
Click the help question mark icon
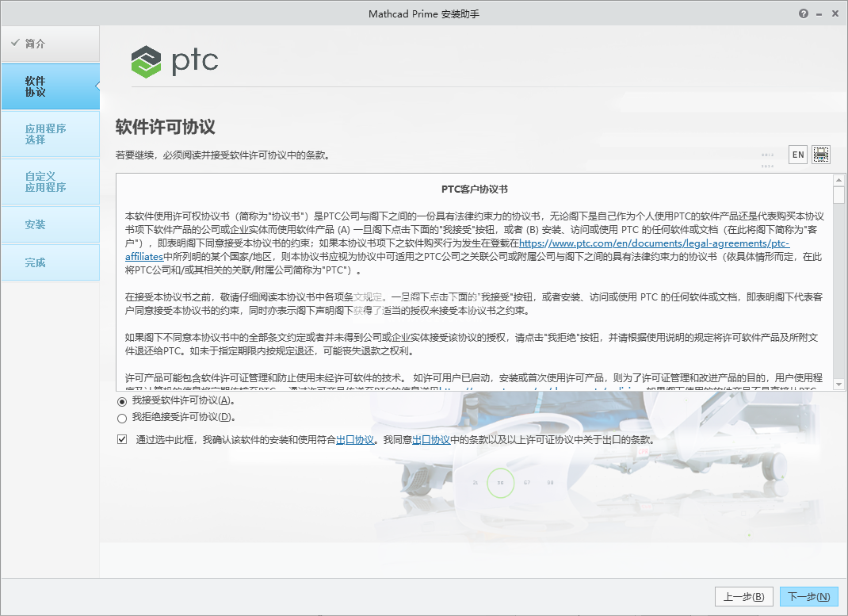(x=804, y=13)
